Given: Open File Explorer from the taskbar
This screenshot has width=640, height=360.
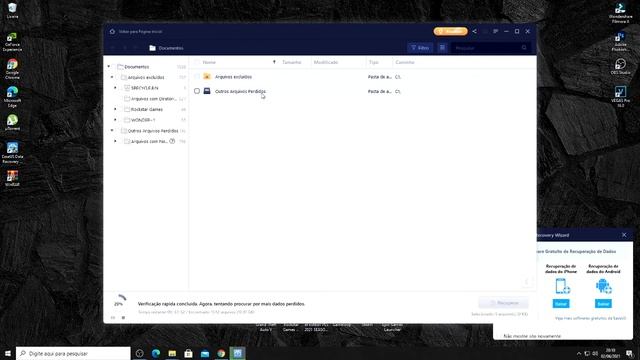Looking at the screenshot, I should click(x=172, y=353).
